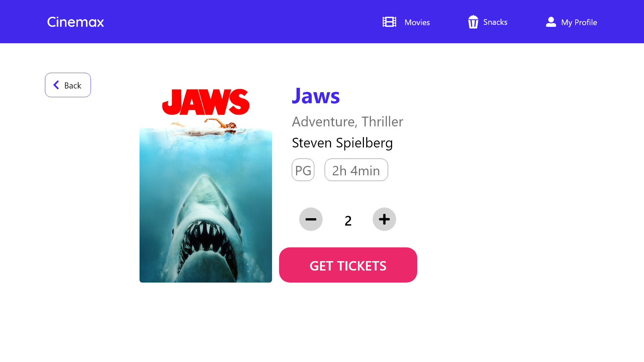Click the Steven Spielberg director name
The image size is (644, 362).
pos(342,143)
